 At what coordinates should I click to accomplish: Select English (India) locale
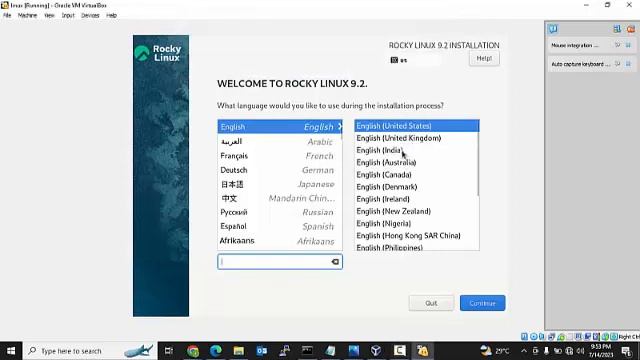tap(416, 150)
